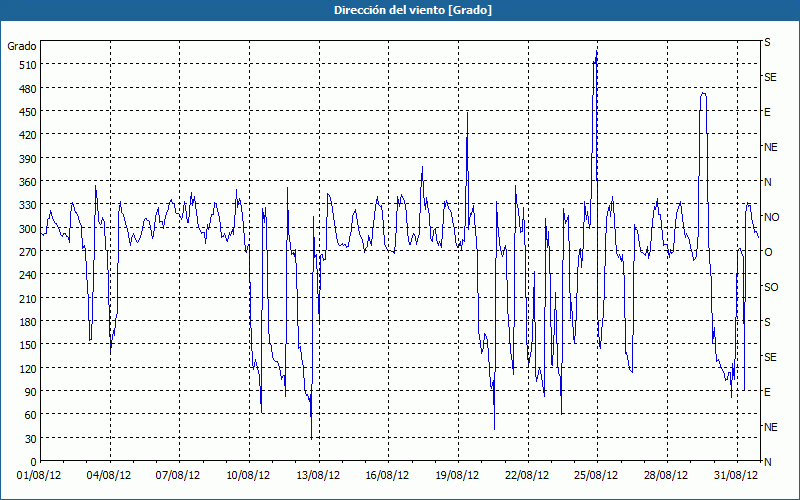The height and width of the screenshot is (500, 800).
Task: Click the 22/08/12 date label
Action: [x=527, y=476]
